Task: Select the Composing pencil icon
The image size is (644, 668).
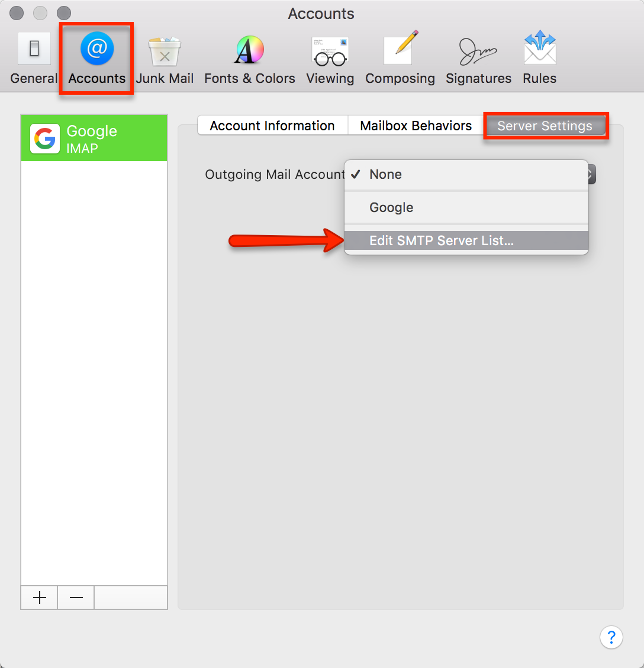Action: pos(400,56)
